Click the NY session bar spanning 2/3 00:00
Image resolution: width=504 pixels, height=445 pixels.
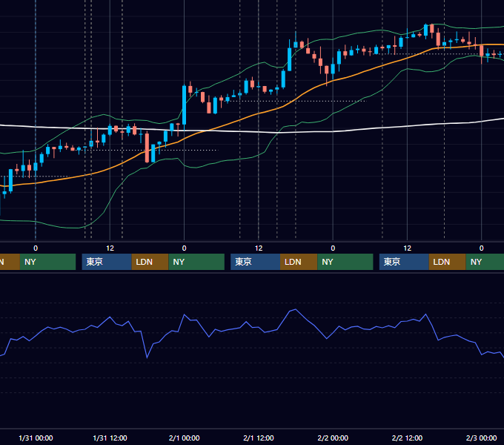(485, 262)
